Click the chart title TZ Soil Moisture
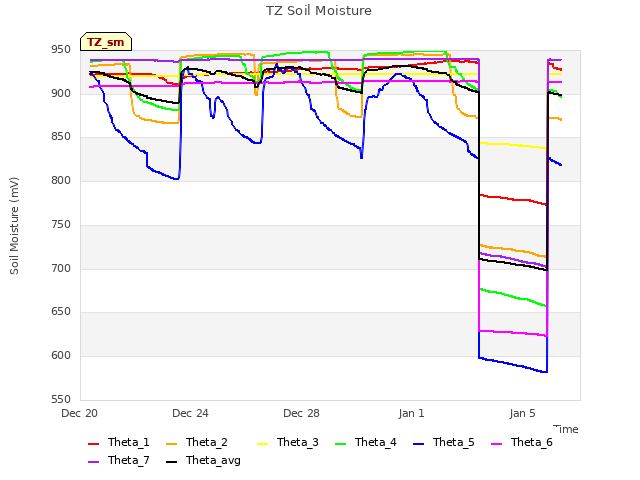640x480 pixels. point(319,11)
